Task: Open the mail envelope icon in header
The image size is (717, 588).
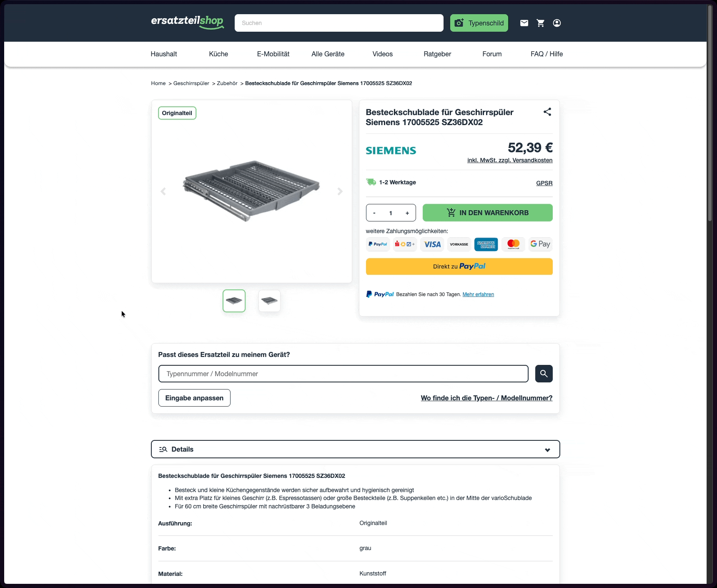Action: [524, 23]
